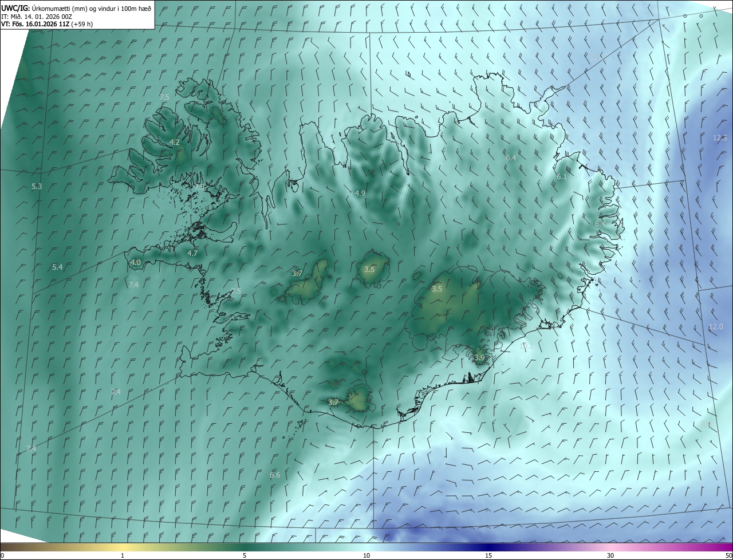The width and height of the screenshot is (733, 560).
Task: Click the 5.3 value over the western sea
Action: pos(37,187)
